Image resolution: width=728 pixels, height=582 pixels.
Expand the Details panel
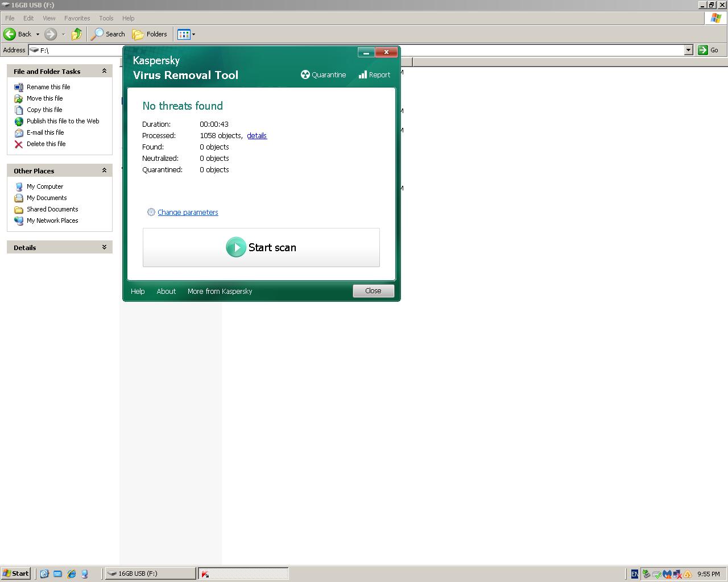(x=104, y=247)
